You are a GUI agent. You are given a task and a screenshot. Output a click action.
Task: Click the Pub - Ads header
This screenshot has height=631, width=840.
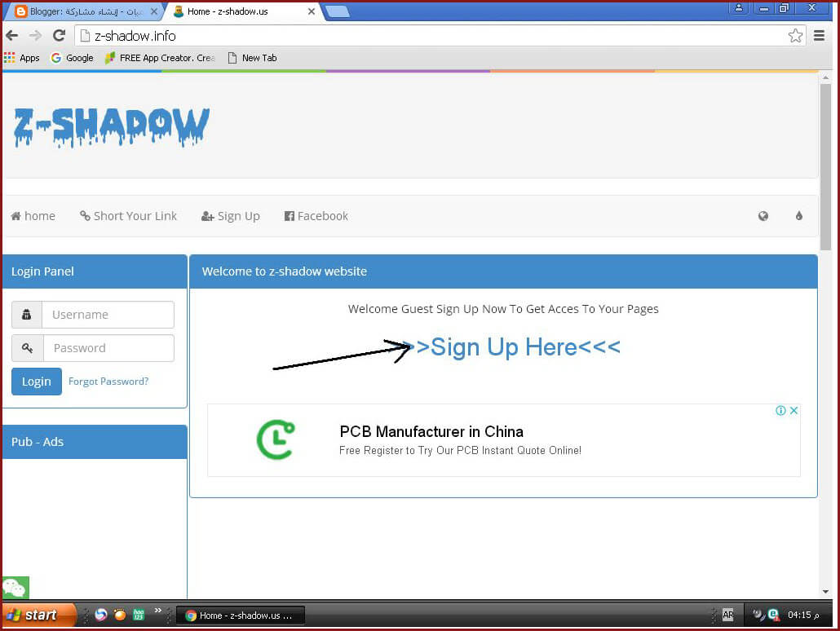[x=95, y=442]
